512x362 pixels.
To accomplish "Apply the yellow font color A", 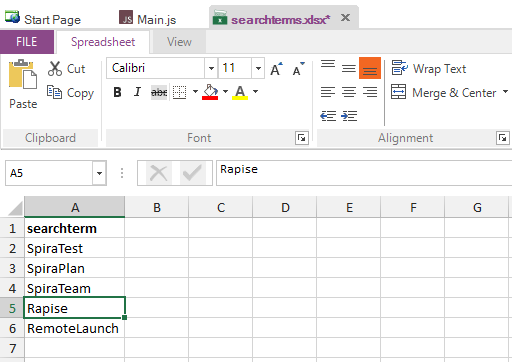I will coord(240,92).
